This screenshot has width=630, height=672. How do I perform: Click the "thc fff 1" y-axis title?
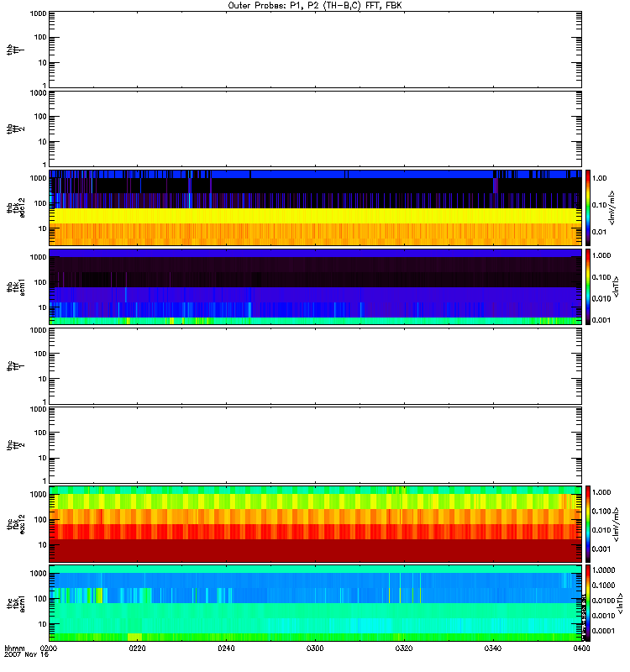point(16,366)
